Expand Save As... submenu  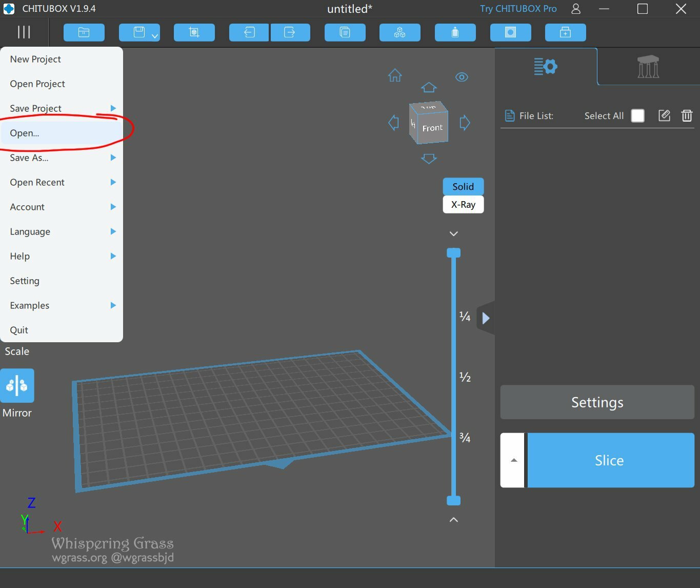62,158
